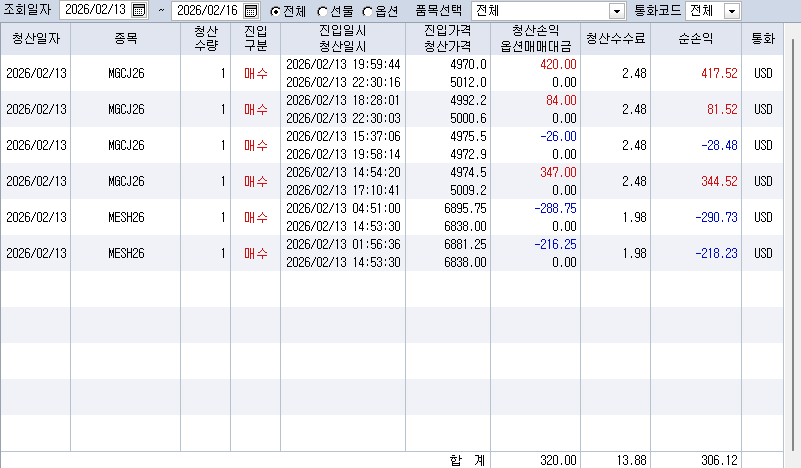
Task: Click the entry time 2026/02/13 19:59:44
Action: pyautogui.click(x=343, y=64)
